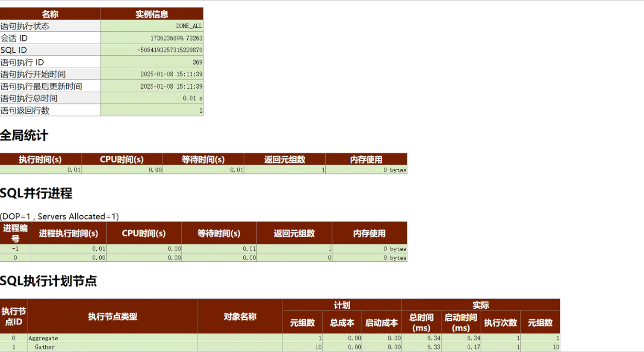
Task: Click the DONE_ALL statement status value
Action: [x=189, y=26]
